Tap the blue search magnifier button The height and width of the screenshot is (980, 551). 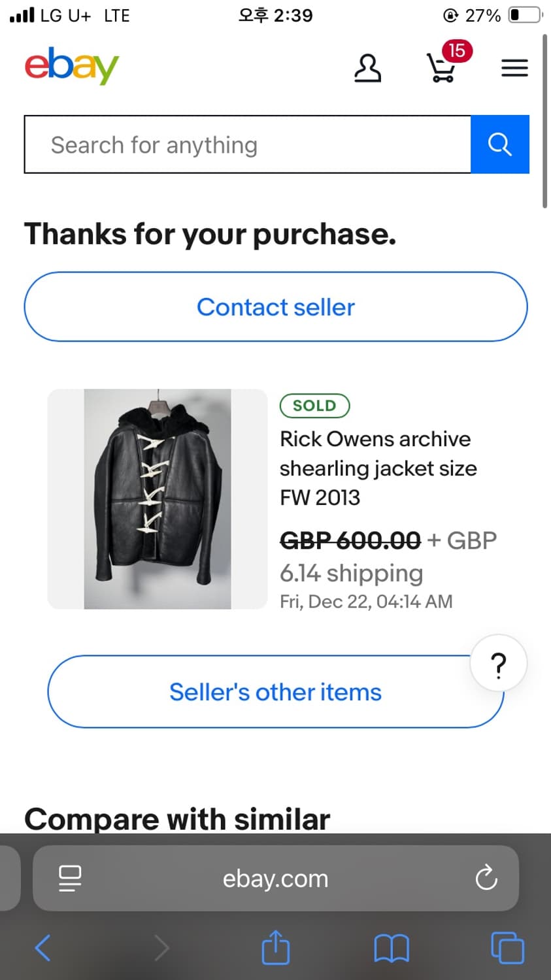click(500, 144)
